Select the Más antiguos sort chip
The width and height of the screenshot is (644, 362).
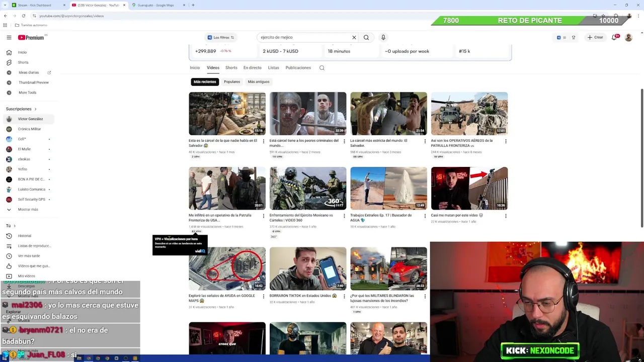259,81
